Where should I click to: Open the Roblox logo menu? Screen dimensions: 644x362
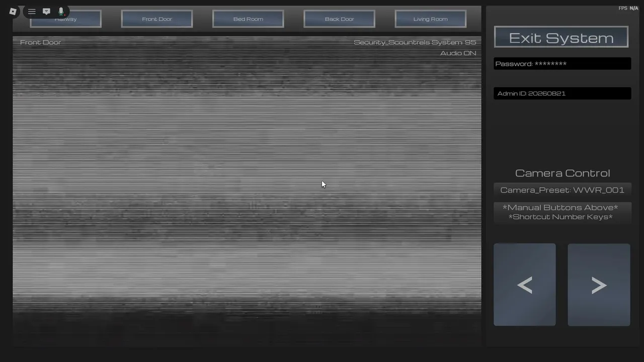[x=13, y=11]
